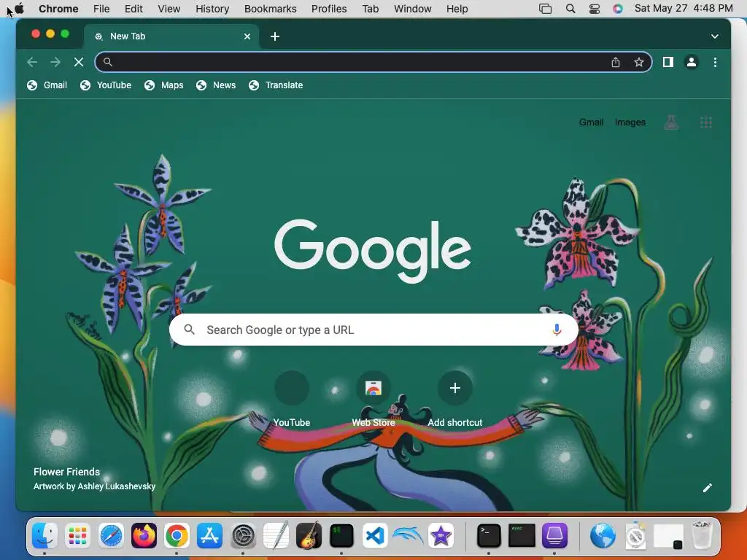Click the Images link on the Google page

[x=630, y=122]
